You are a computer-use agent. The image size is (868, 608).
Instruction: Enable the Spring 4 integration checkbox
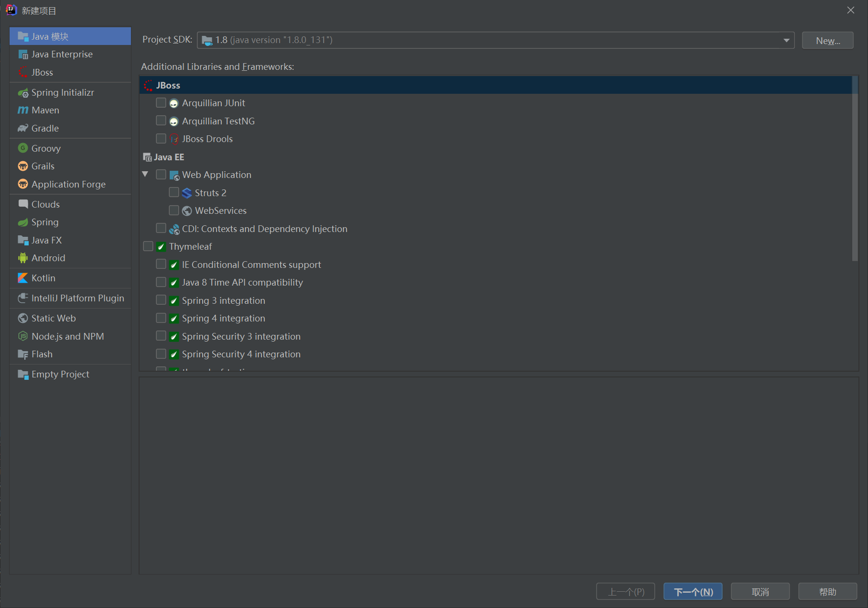click(161, 318)
